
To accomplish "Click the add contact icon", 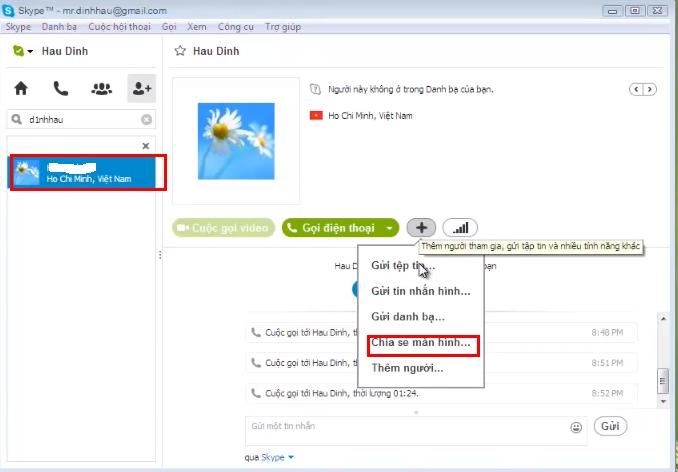I will click(142, 89).
